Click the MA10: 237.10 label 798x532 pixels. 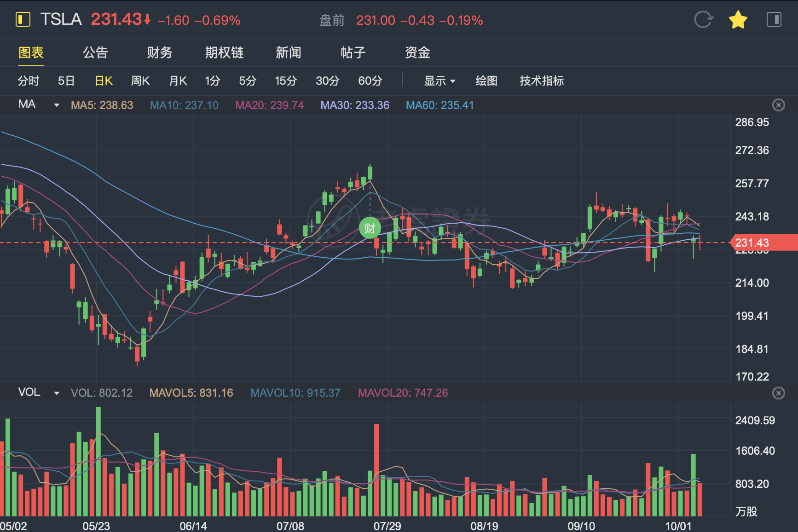click(184, 105)
